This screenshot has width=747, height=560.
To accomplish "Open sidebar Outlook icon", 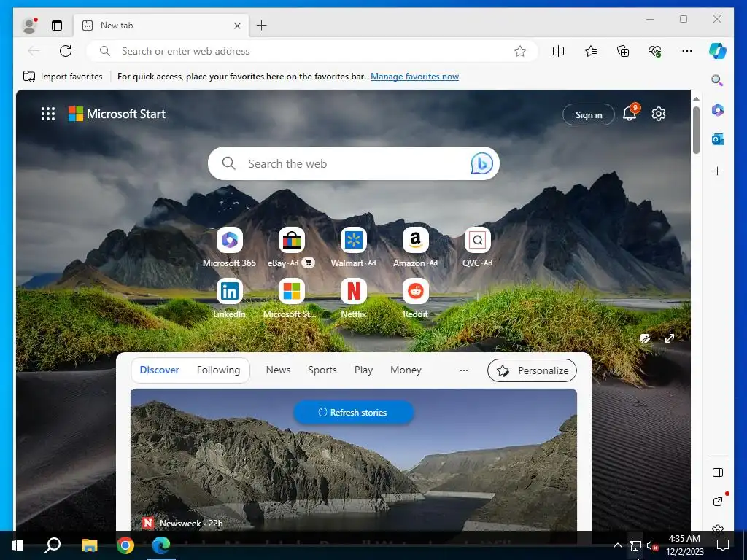I will [x=718, y=139].
